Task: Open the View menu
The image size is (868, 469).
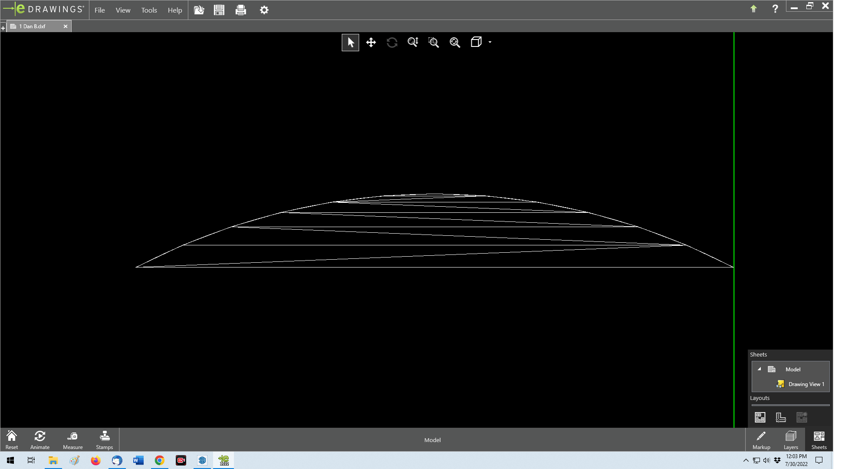Action: (x=123, y=10)
